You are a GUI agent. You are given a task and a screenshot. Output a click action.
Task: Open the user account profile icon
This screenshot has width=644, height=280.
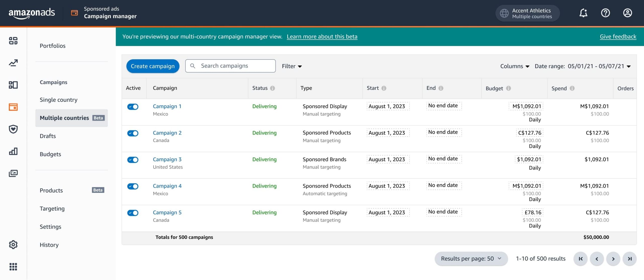(627, 13)
